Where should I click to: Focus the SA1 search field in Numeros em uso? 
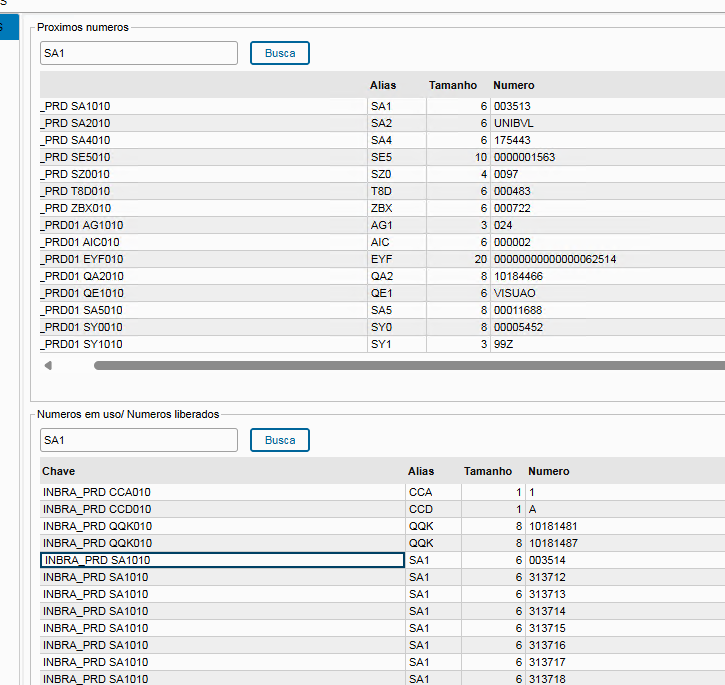click(139, 440)
